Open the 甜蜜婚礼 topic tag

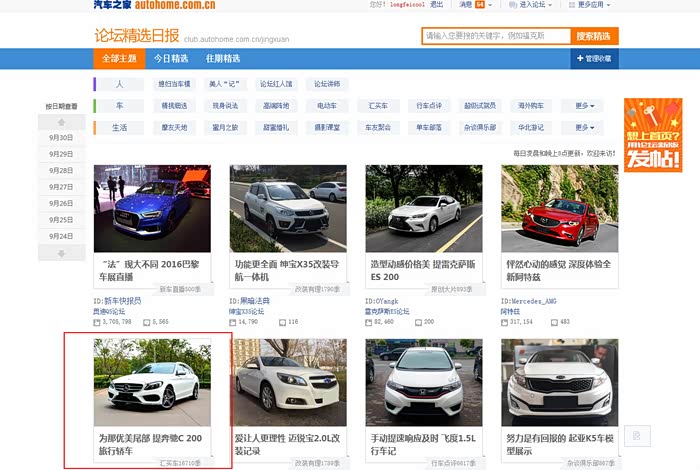[276, 128]
